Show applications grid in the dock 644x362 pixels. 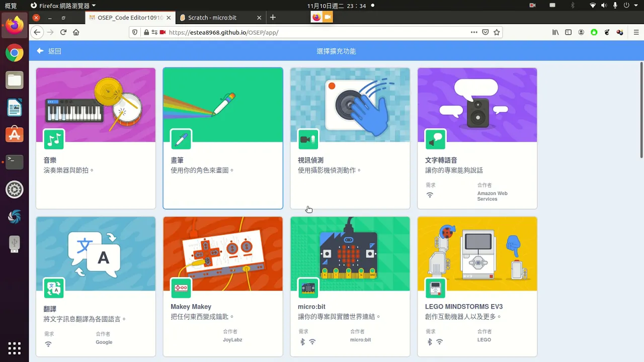pos(14,348)
